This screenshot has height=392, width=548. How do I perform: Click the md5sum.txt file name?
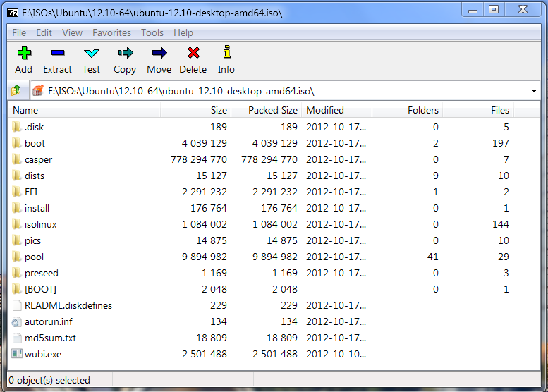50,338
